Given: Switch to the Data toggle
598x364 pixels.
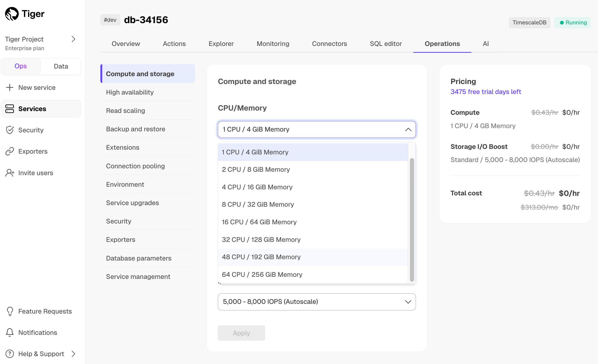Looking at the screenshot, I should 61,66.
